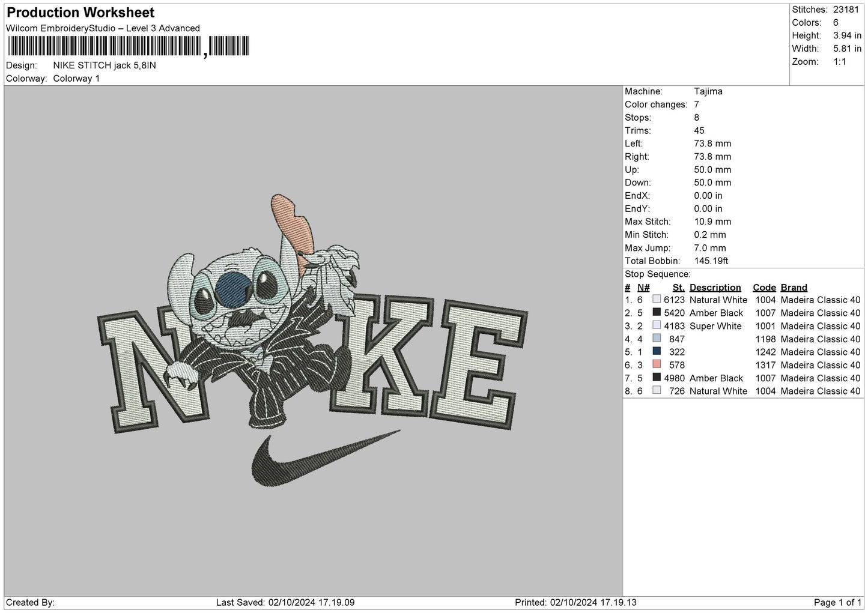Image resolution: width=868 pixels, height=613 pixels.
Task: Click the Natural White swatch in row 1
Action: click(x=657, y=300)
